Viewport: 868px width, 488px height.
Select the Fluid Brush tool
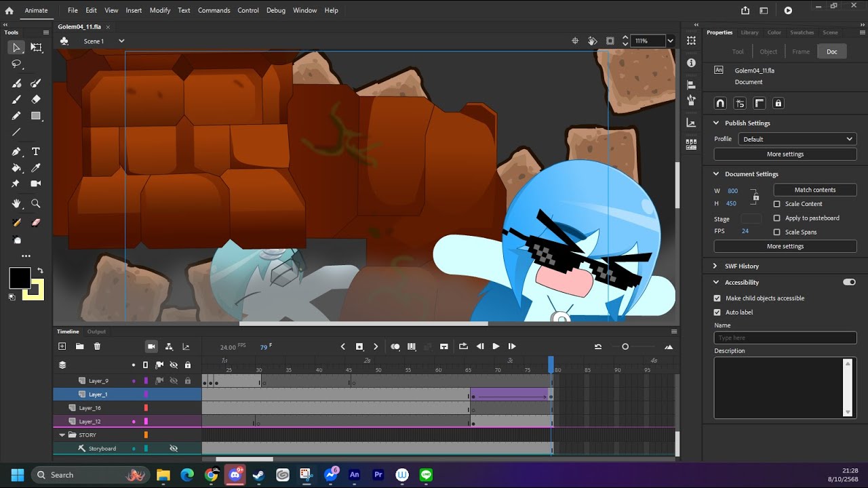point(16,83)
